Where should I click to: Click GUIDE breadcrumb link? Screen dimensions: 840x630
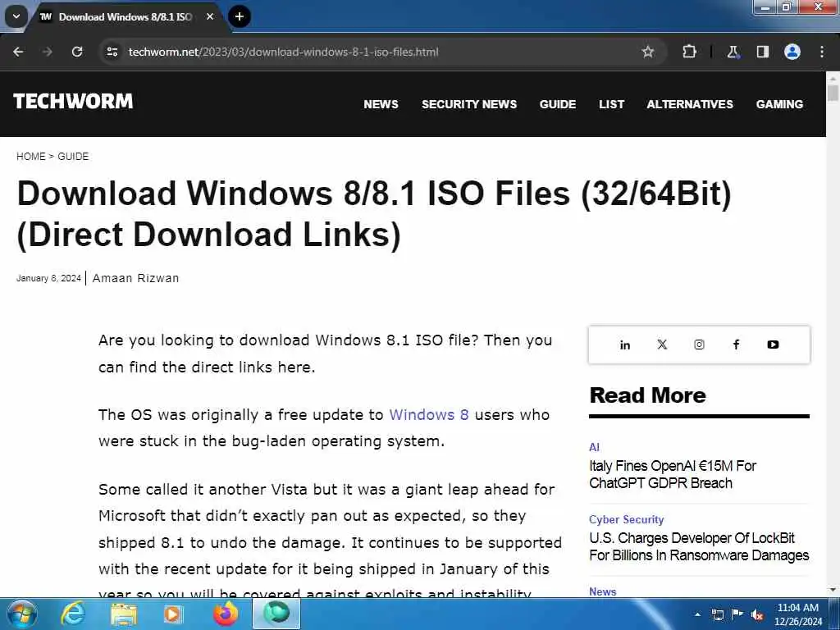[73, 157]
